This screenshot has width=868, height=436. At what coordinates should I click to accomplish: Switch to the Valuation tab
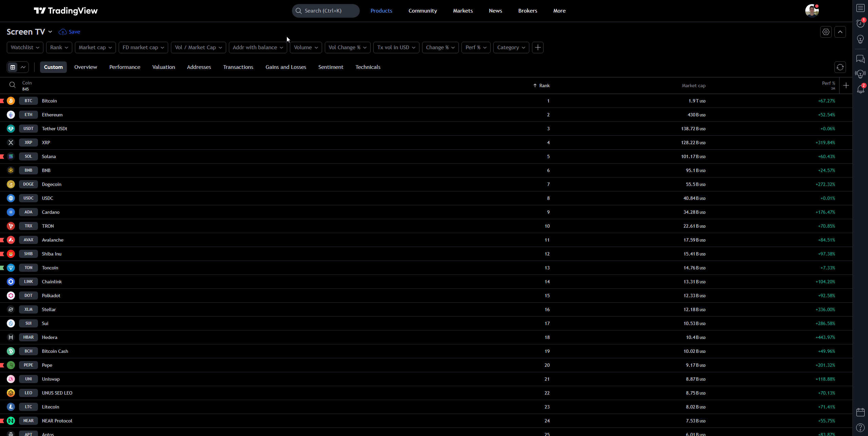click(164, 67)
